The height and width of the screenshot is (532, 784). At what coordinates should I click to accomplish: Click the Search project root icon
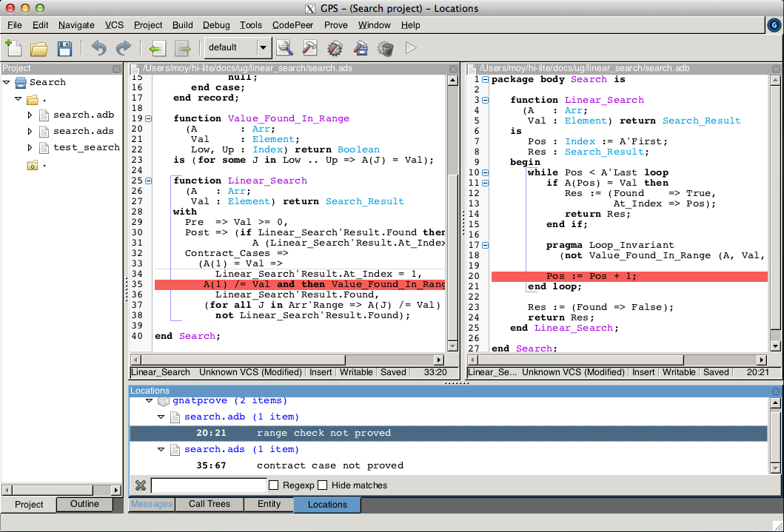(21, 82)
